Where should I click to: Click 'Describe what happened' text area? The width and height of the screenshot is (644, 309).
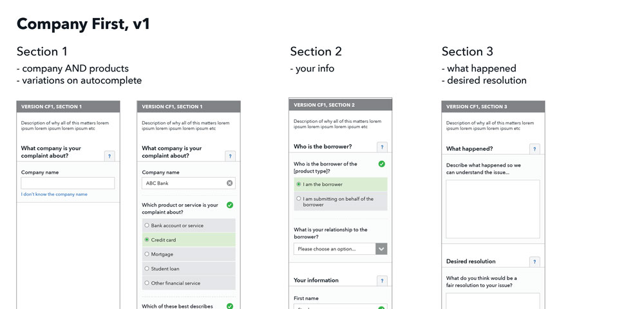(x=493, y=209)
